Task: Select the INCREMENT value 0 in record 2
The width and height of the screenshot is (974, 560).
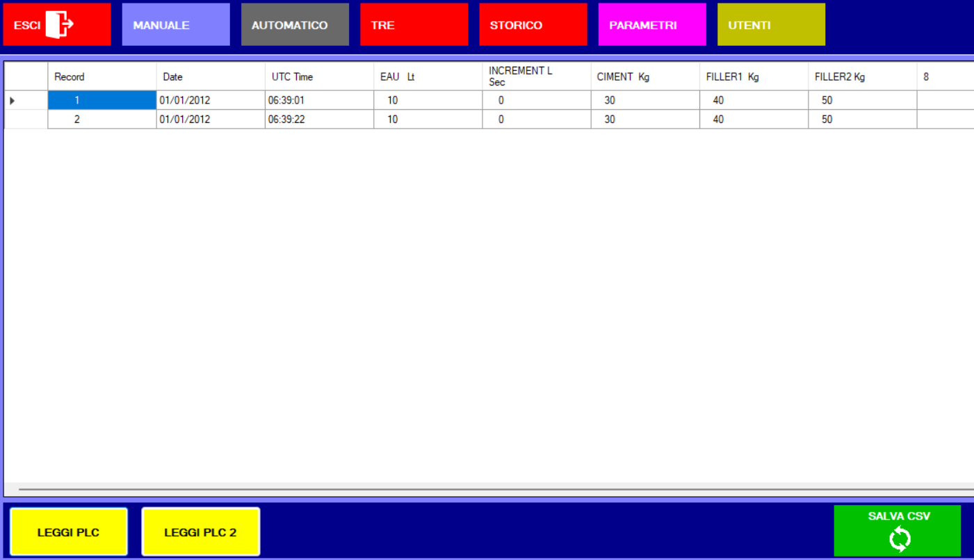Action: (537, 120)
